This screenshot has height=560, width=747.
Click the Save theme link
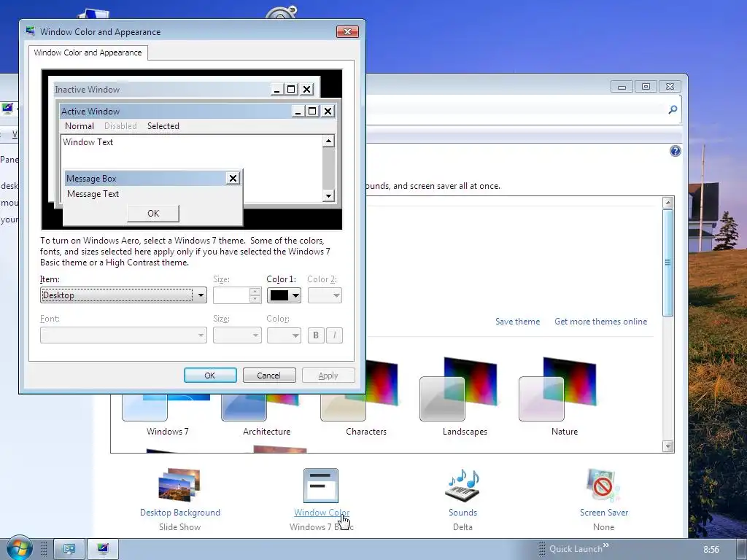point(517,322)
